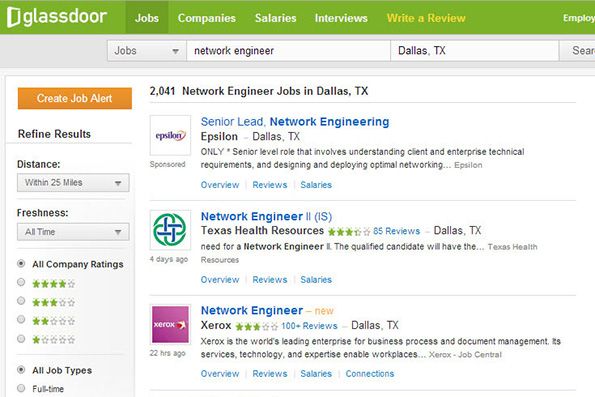Click Xerox company name text
595x397 pixels.
216,325
